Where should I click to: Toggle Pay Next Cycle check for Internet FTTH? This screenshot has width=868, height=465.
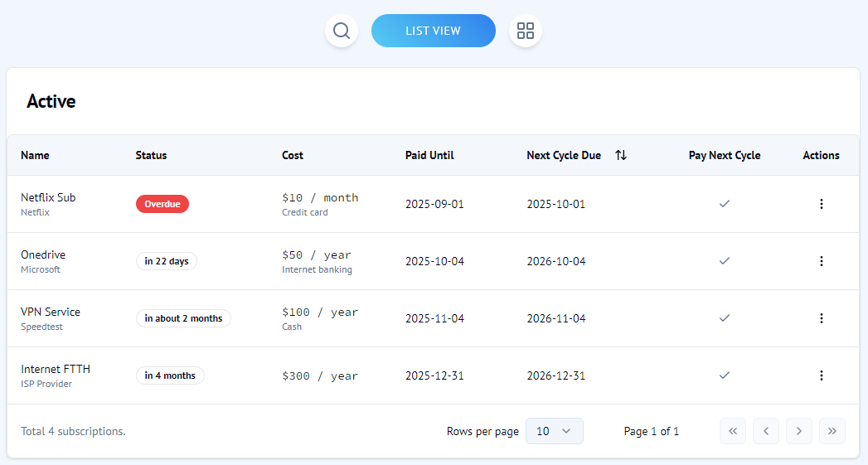click(724, 375)
